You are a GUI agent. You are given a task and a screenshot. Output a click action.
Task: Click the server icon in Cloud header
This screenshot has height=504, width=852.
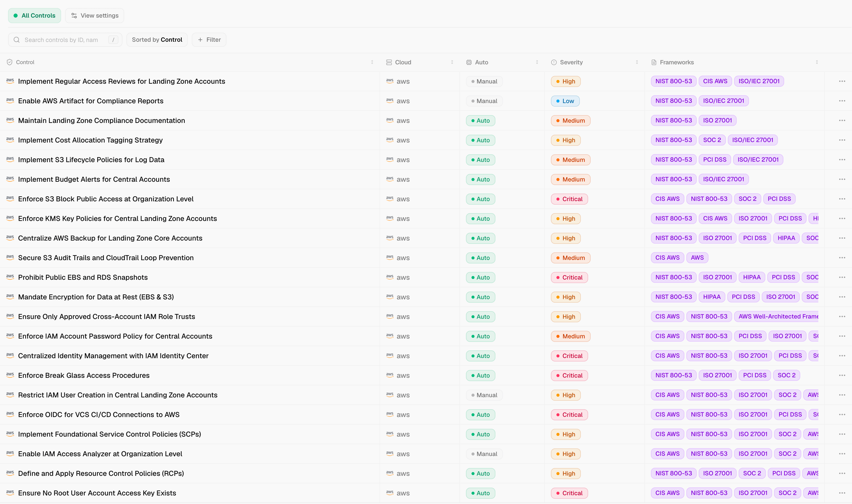point(389,62)
